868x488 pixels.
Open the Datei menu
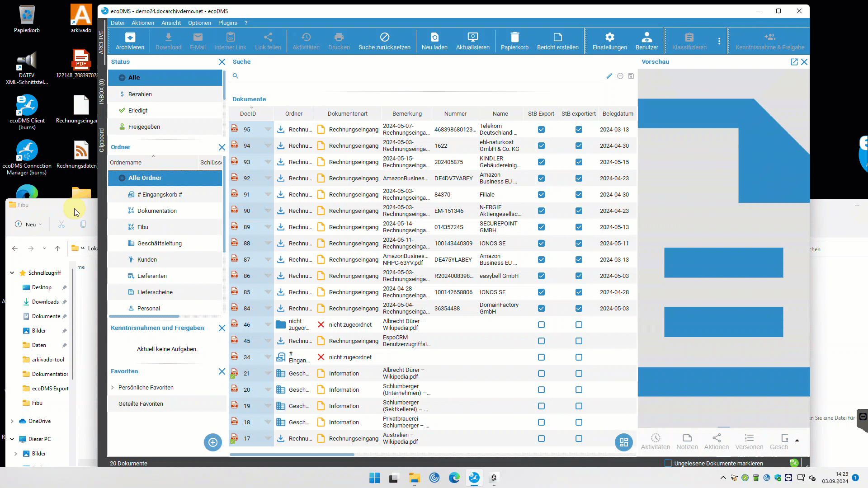tap(117, 23)
